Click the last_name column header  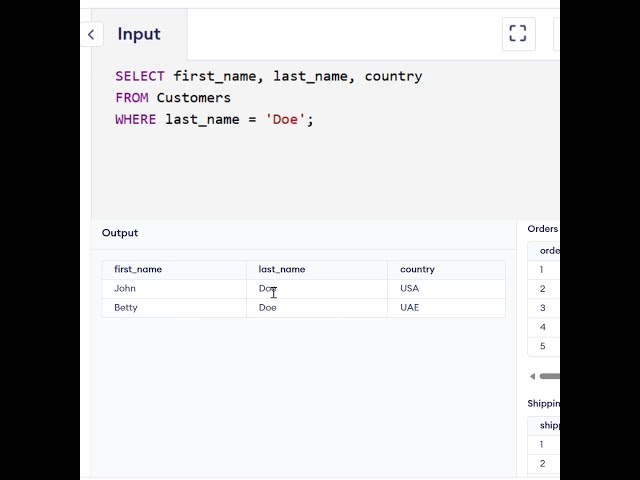click(x=317, y=269)
